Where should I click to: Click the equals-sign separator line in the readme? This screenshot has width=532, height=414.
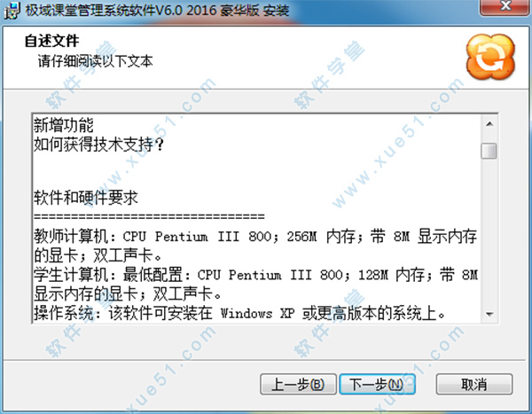point(149,216)
